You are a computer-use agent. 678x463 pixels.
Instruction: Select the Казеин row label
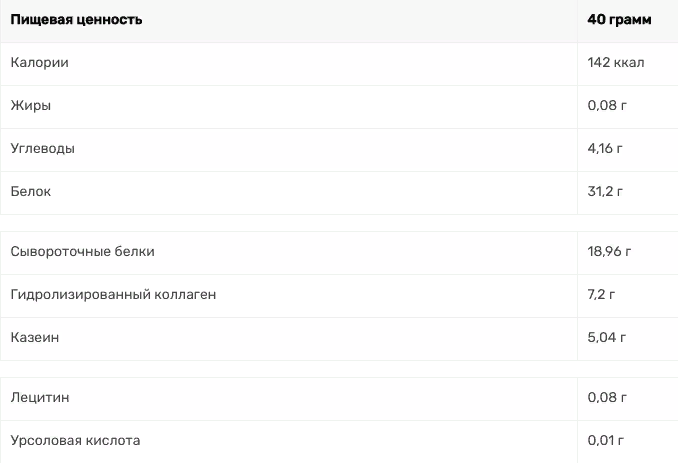pos(35,338)
